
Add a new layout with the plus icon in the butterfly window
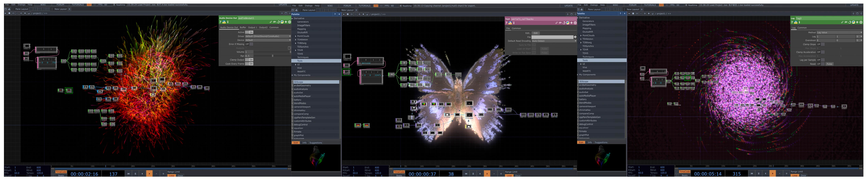pyautogui.click(x=356, y=10)
